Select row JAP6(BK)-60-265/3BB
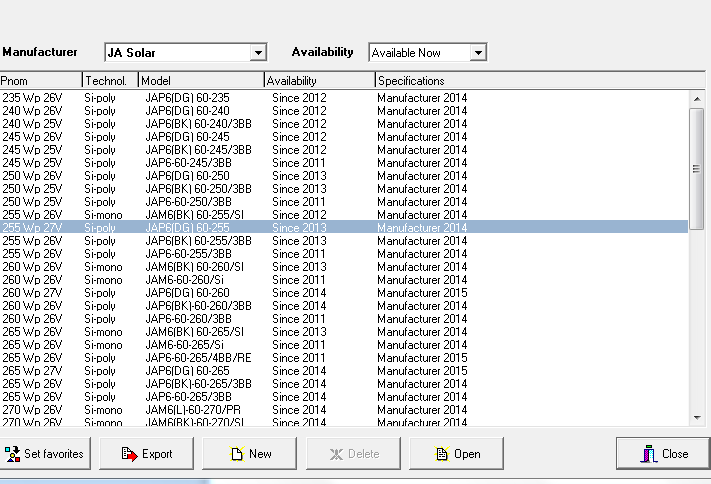 [x=344, y=384]
